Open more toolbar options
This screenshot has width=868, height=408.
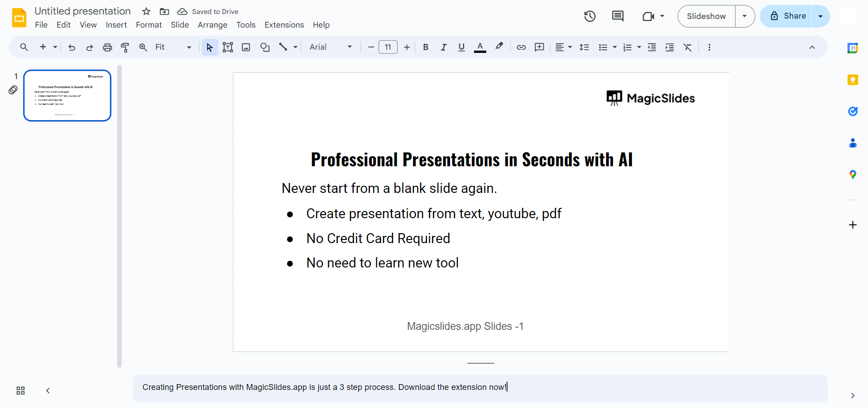[x=709, y=47]
